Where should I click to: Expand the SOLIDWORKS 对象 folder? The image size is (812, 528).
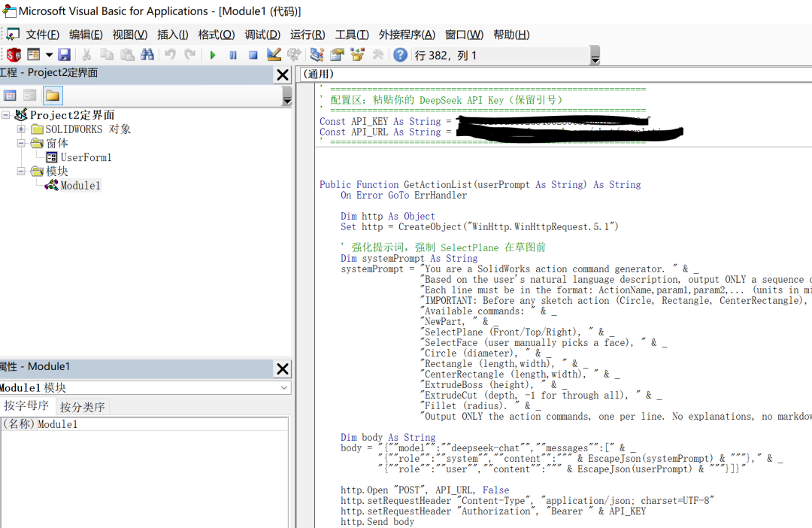coord(21,129)
